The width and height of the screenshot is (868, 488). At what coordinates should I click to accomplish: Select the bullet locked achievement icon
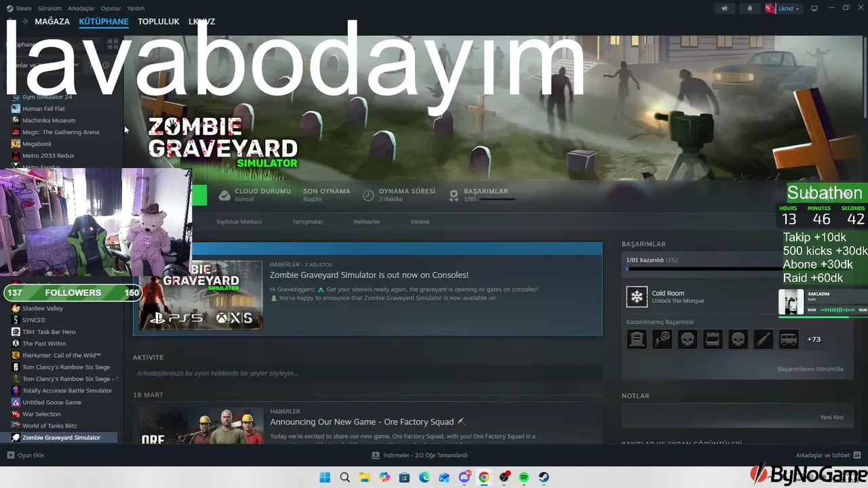tap(764, 339)
